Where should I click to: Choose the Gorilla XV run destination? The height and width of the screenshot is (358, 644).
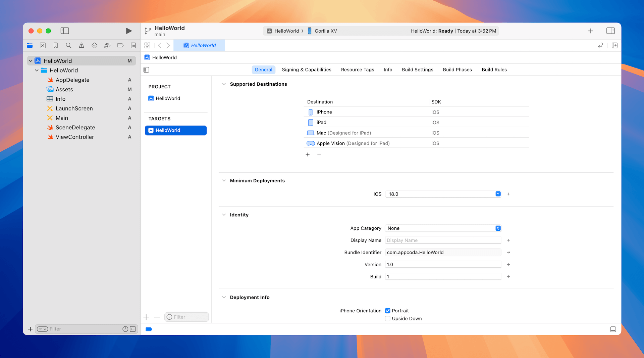(x=322, y=31)
